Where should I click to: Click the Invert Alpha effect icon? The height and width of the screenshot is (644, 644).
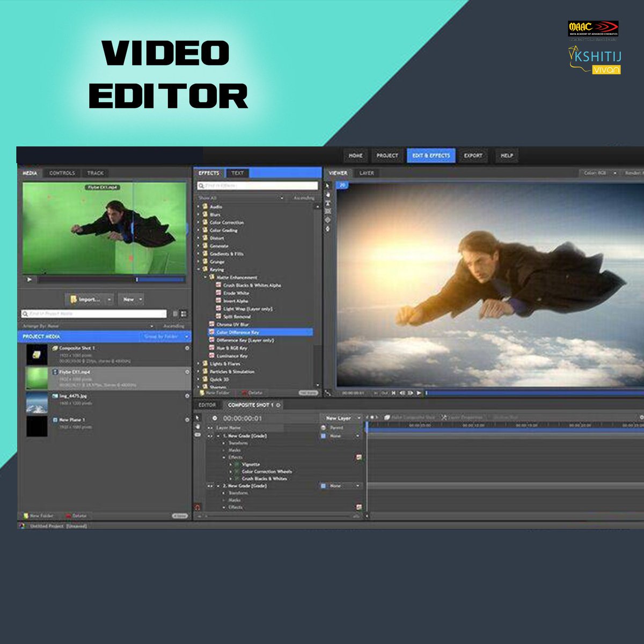click(x=218, y=301)
